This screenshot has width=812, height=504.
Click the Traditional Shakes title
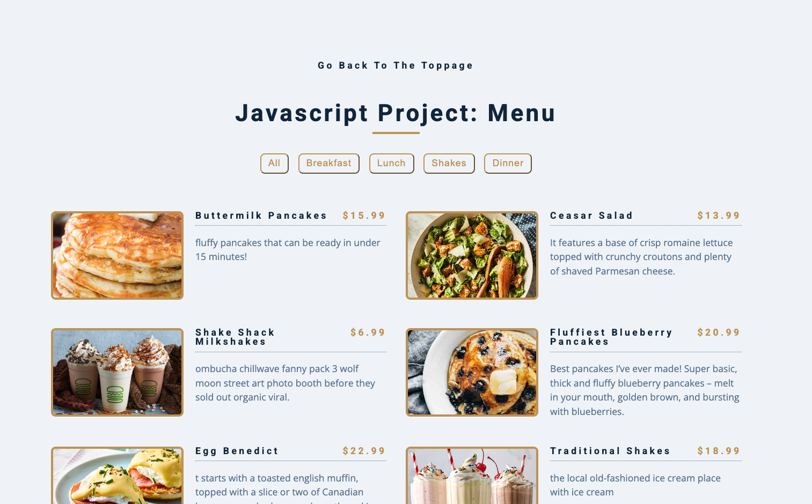611,451
